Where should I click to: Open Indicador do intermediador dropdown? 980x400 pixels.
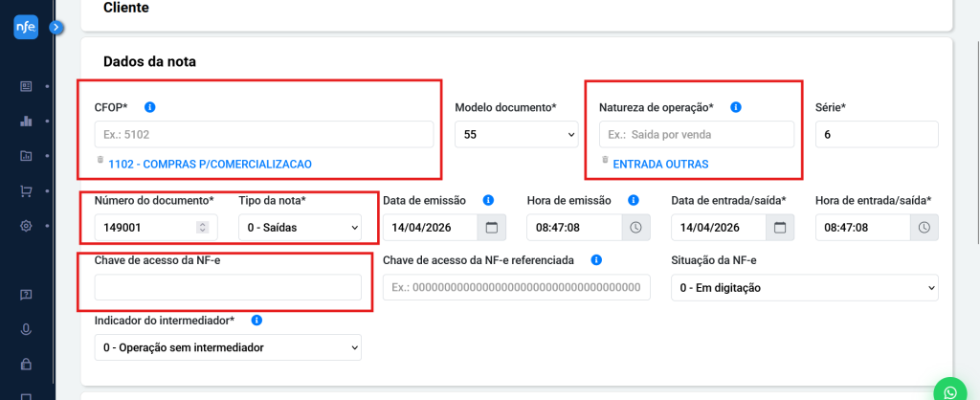[x=228, y=347]
